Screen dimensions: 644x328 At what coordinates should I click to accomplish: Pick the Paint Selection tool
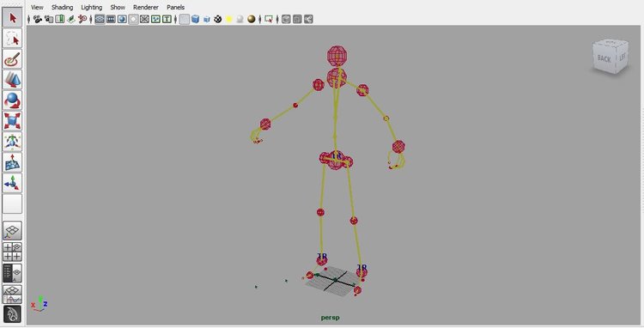12,59
